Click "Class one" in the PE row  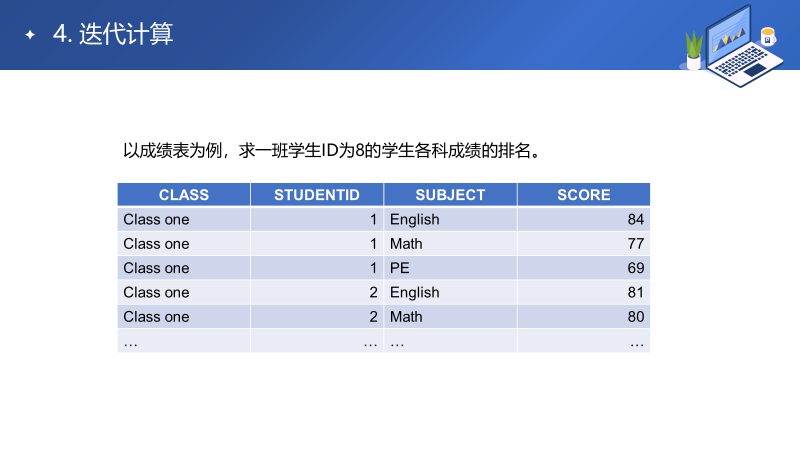coord(156,268)
